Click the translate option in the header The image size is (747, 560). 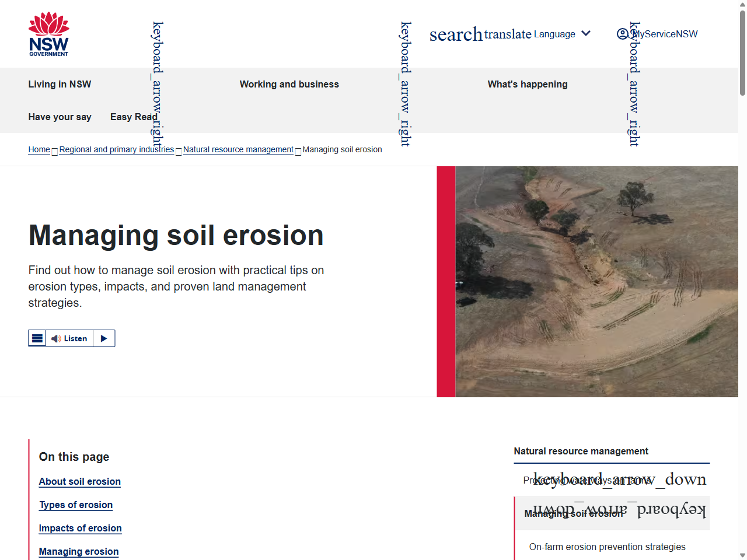click(x=507, y=34)
